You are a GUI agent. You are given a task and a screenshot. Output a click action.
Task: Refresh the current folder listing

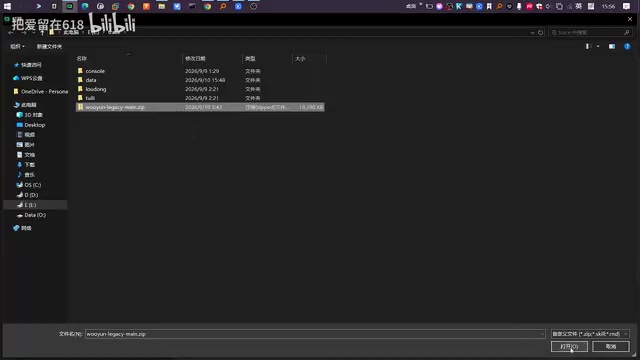(540, 32)
